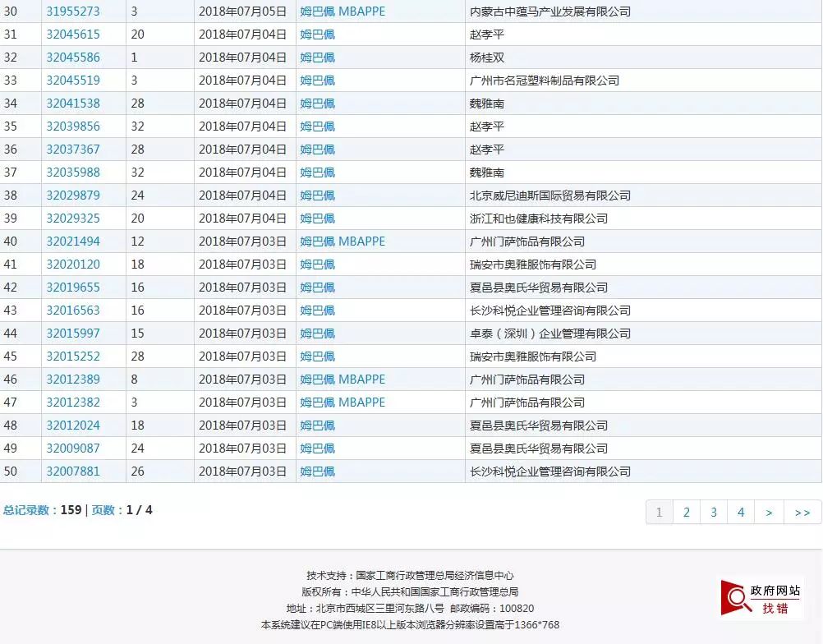
Task: Open 姆巴佩 trademark name in row 50
Action: 318,471
